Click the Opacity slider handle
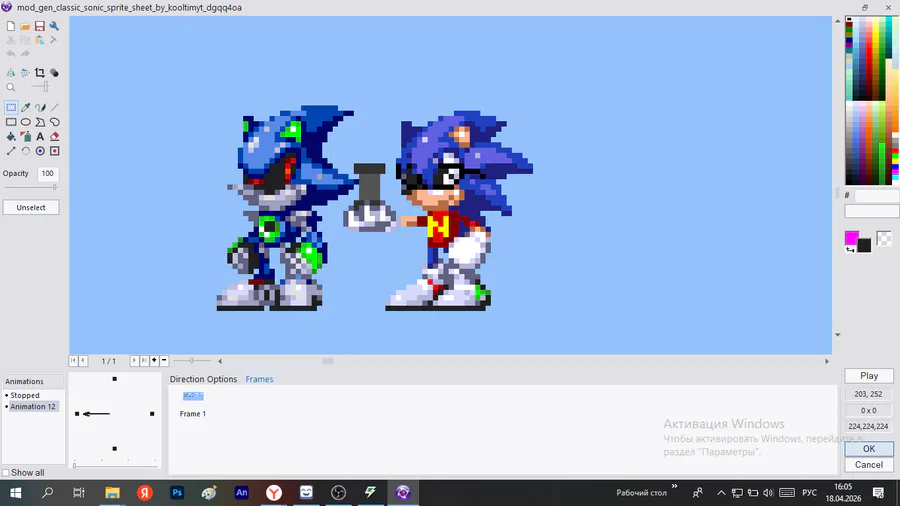900x506 pixels. tap(55, 187)
